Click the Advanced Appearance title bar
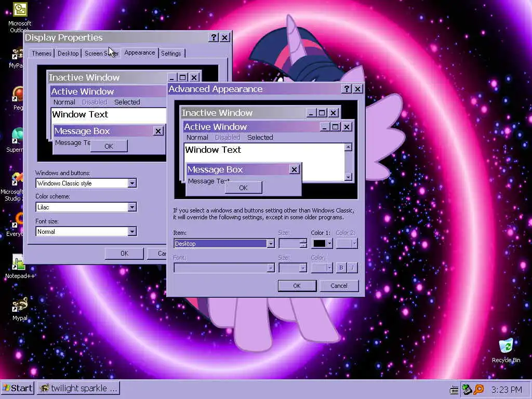This screenshot has height=399, width=532. (255, 89)
